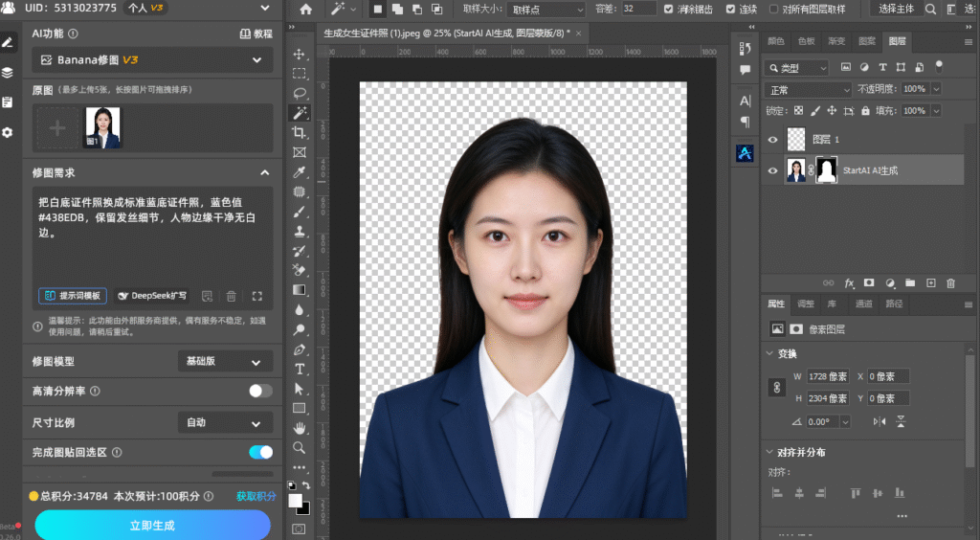Toggle the layer filter on/off switch
This screenshot has height=540, width=980.
coord(939,66)
